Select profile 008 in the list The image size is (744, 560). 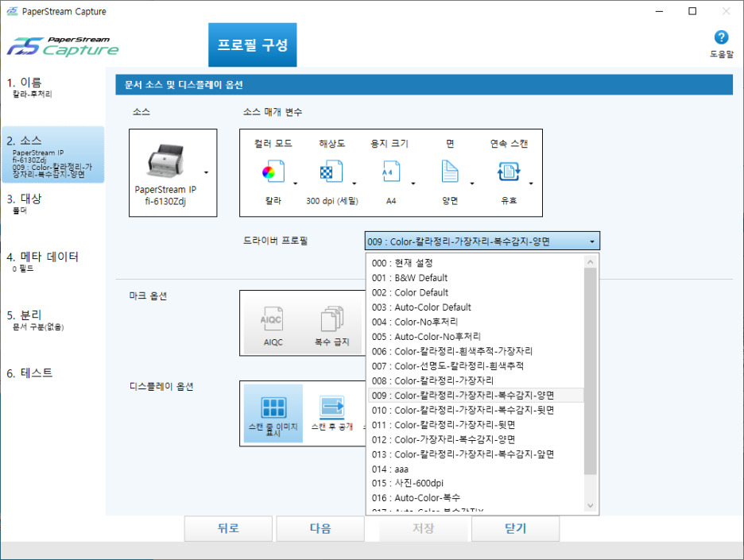pyautogui.click(x=475, y=380)
